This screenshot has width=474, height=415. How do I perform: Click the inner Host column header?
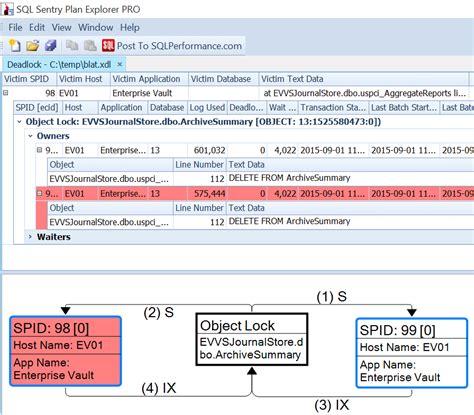[80, 108]
